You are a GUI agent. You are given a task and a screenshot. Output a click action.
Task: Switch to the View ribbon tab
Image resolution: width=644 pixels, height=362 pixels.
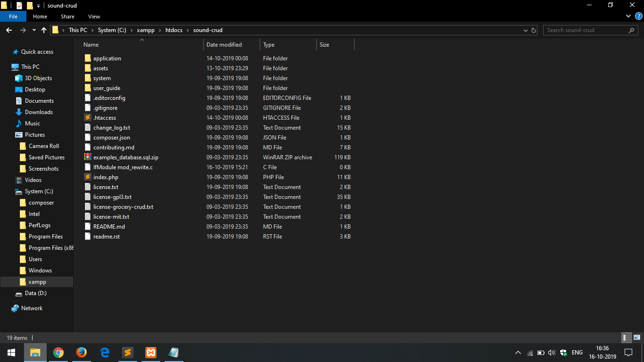point(94,16)
